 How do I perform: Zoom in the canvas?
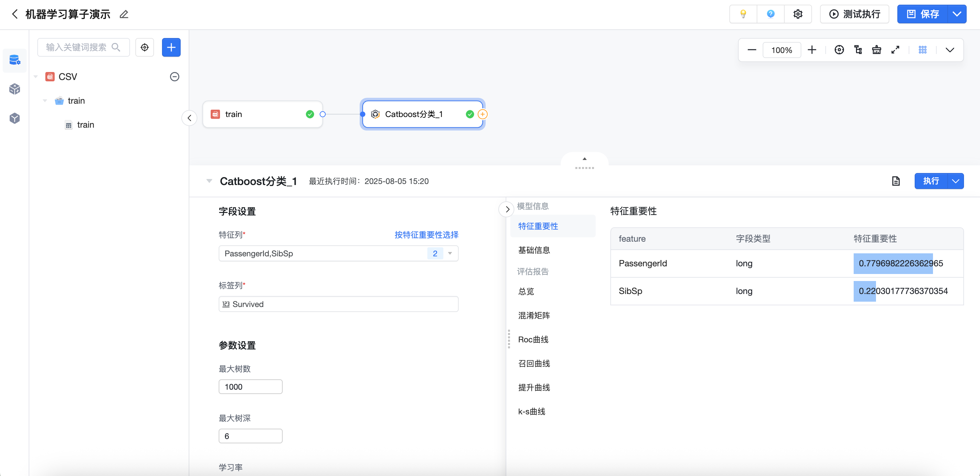812,50
